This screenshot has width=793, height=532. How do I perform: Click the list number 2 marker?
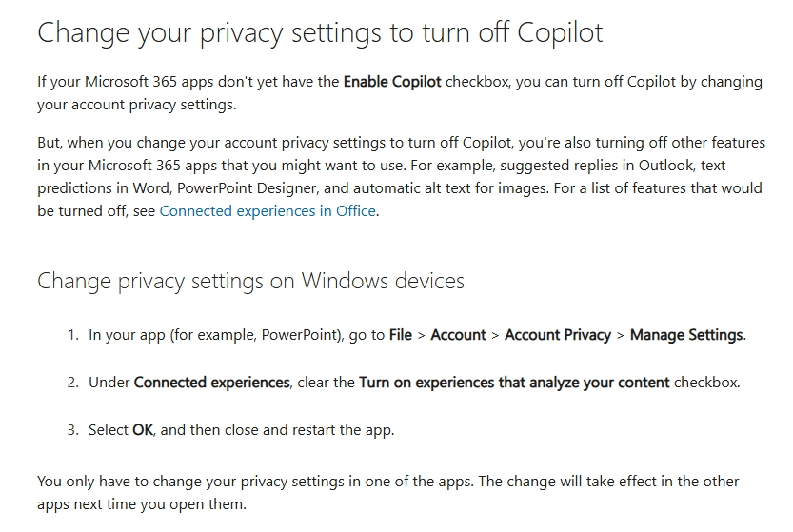pyautogui.click(x=72, y=383)
